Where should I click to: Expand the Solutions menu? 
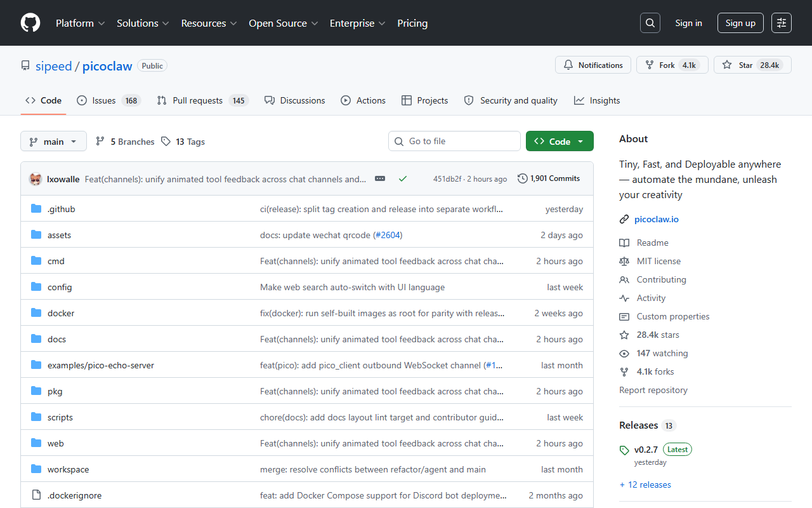[143, 23]
